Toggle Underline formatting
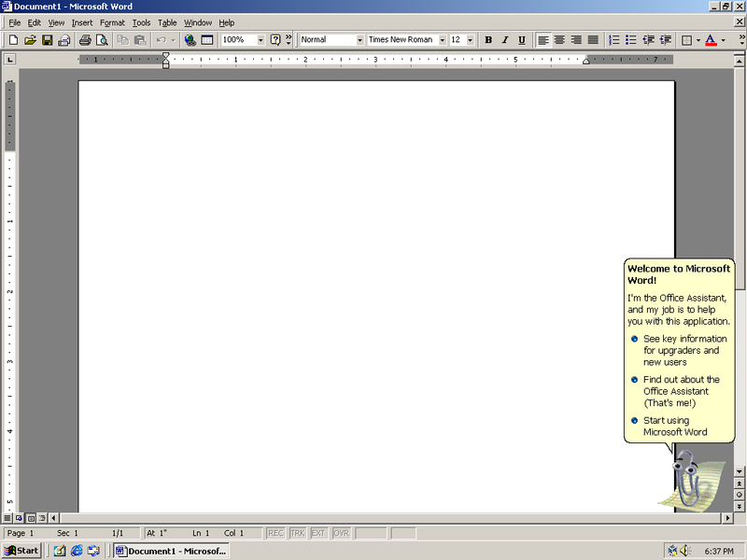The height and width of the screenshot is (560, 747). point(522,40)
